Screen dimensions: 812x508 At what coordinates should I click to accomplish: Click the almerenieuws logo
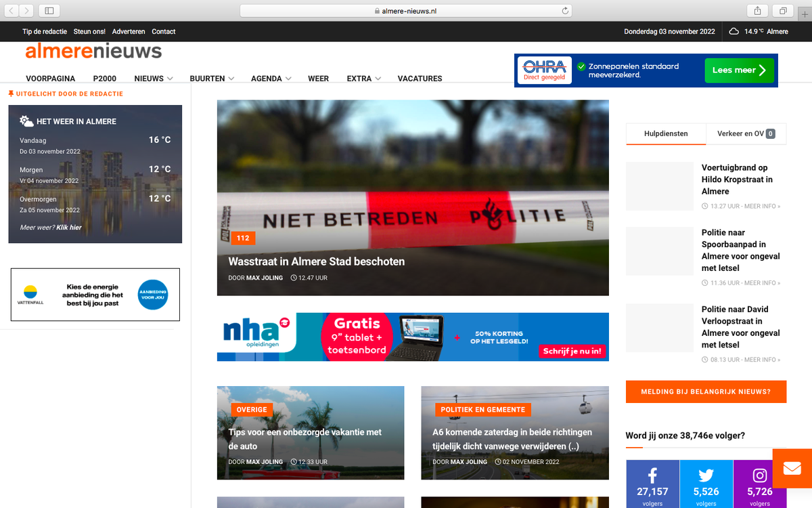click(93, 51)
